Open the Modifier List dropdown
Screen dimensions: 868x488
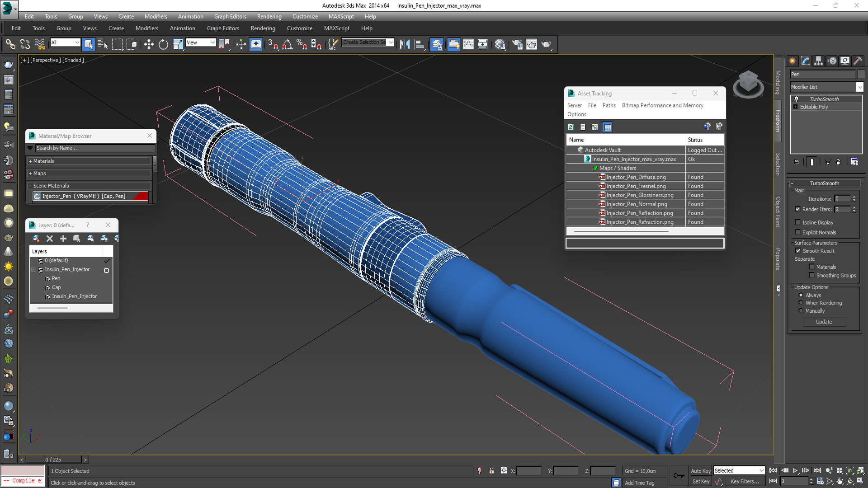point(826,87)
